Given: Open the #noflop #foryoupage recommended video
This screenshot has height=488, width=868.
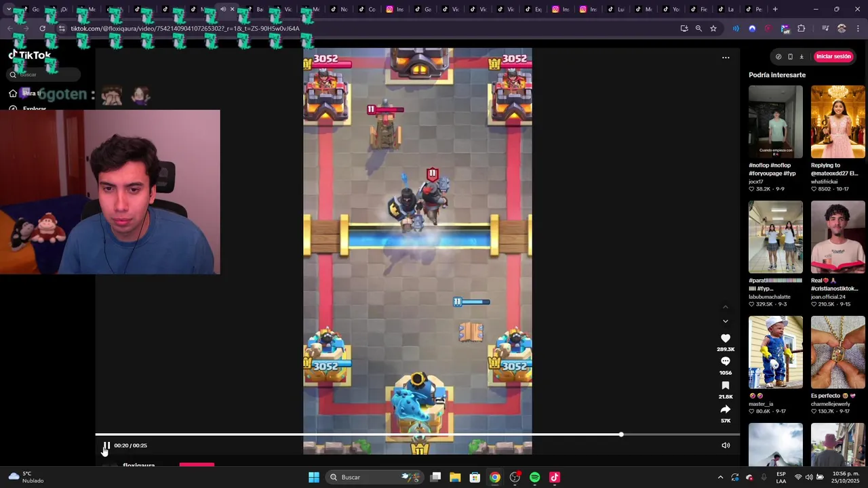Looking at the screenshot, I should tap(775, 122).
